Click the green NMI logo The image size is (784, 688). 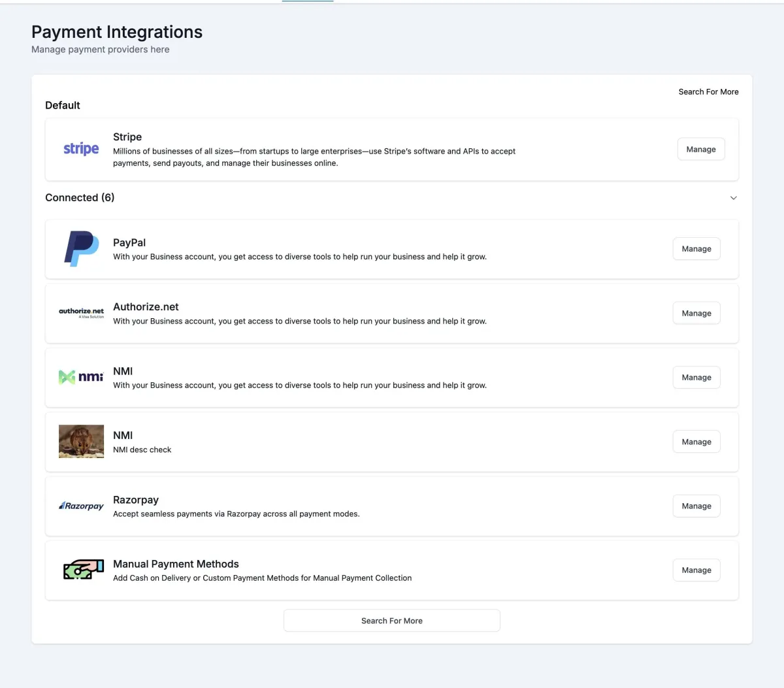[x=81, y=377]
